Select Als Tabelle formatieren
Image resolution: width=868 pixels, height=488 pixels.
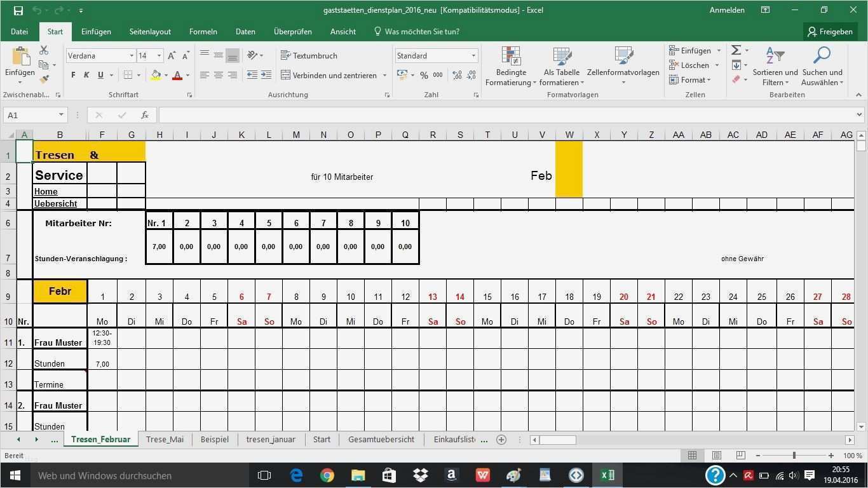tap(562, 65)
